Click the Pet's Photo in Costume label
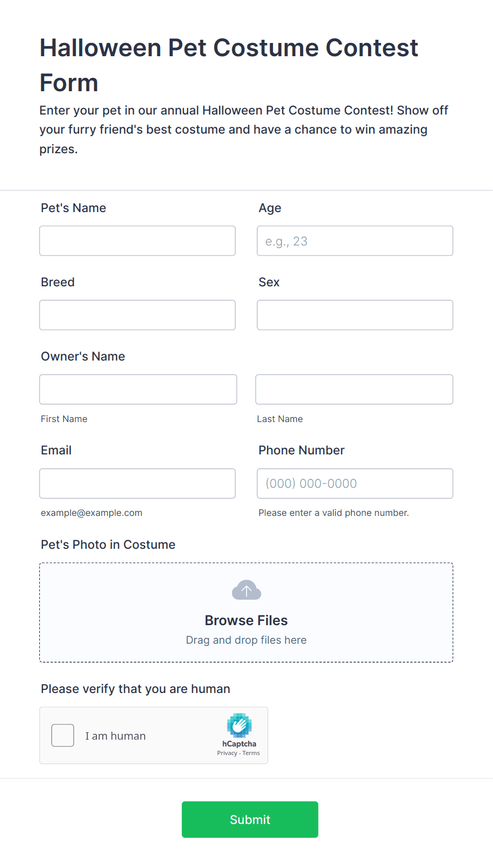This screenshot has height=868, width=493. pyautogui.click(x=108, y=545)
